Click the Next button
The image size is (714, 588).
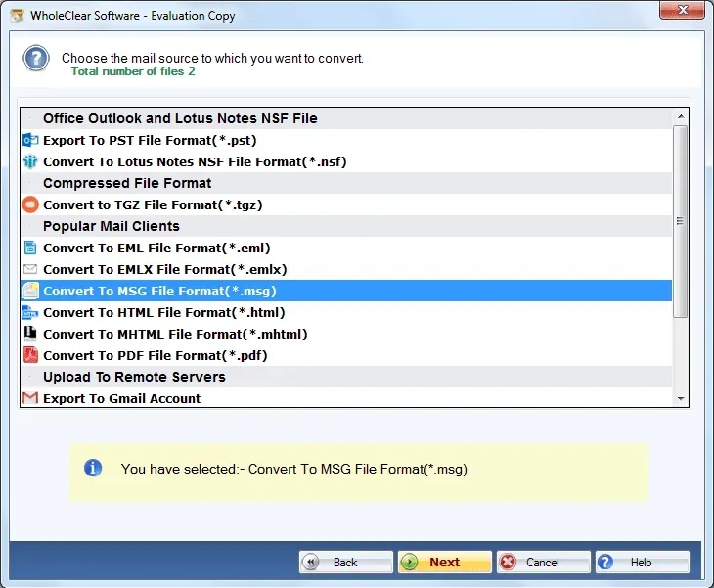(x=444, y=562)
